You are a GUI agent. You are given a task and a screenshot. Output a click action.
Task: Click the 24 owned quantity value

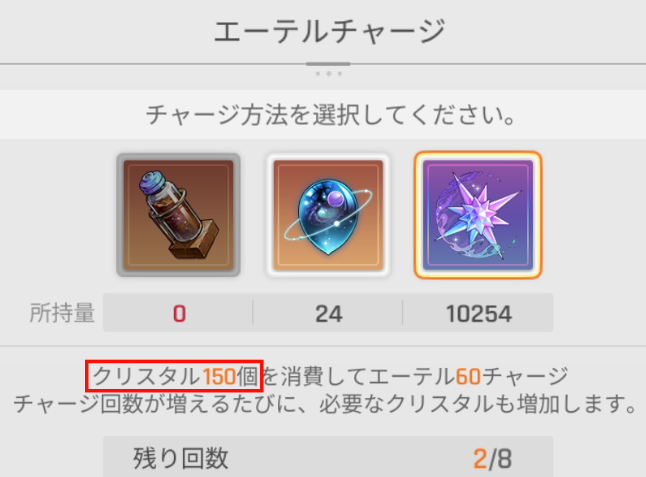click(x=328, y=314)
